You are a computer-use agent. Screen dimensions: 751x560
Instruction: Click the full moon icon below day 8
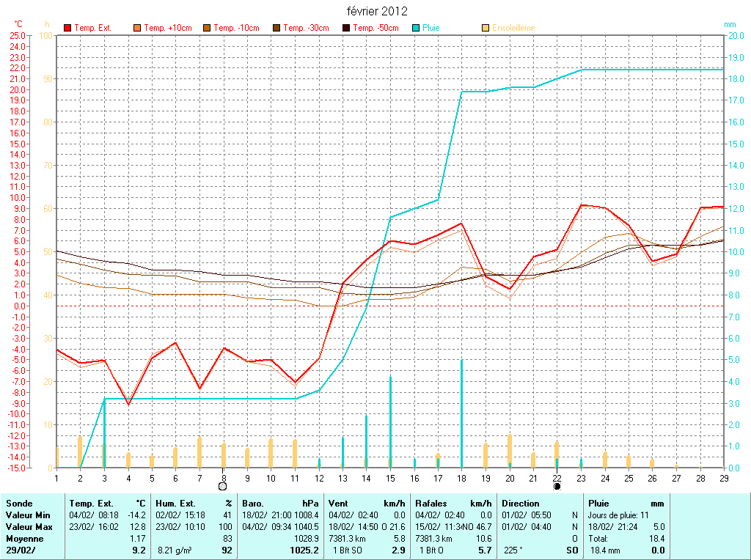pos(223,486)
